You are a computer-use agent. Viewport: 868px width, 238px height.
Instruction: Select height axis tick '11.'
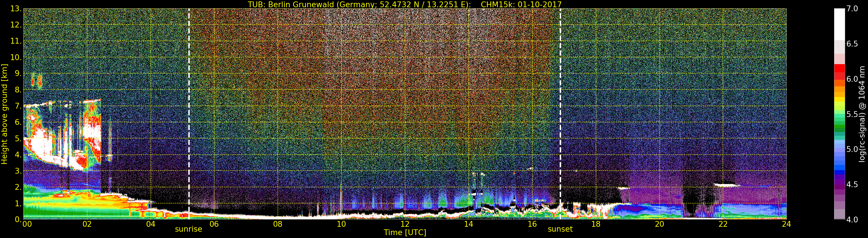point(16,41)
